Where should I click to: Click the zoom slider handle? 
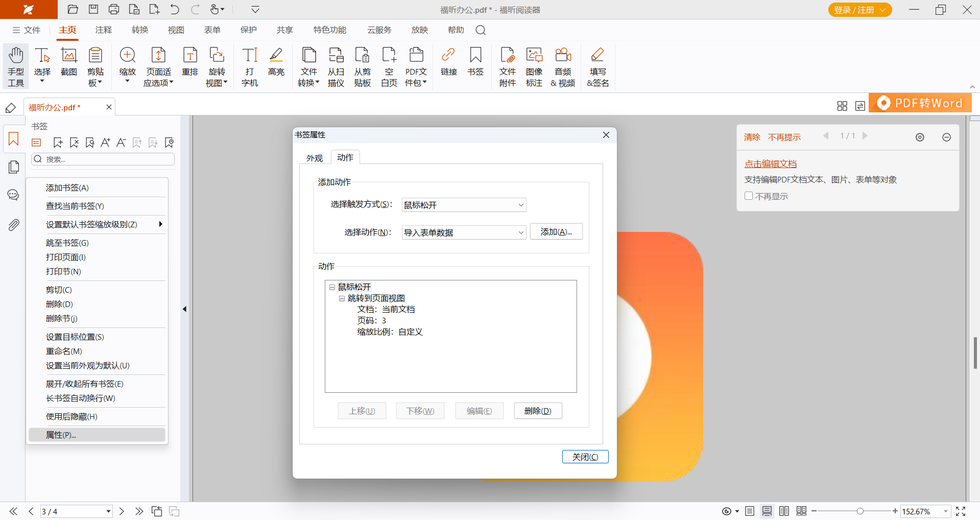[860, 511]
